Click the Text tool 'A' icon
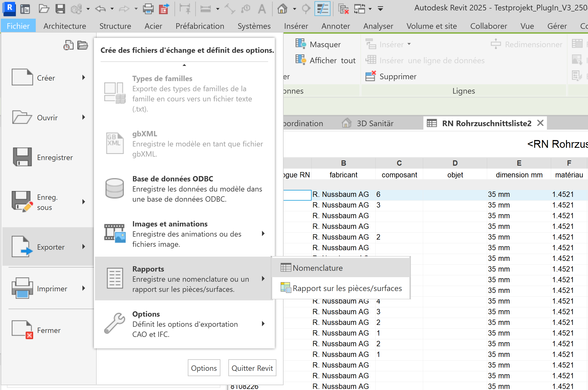 tap(262, 9)
